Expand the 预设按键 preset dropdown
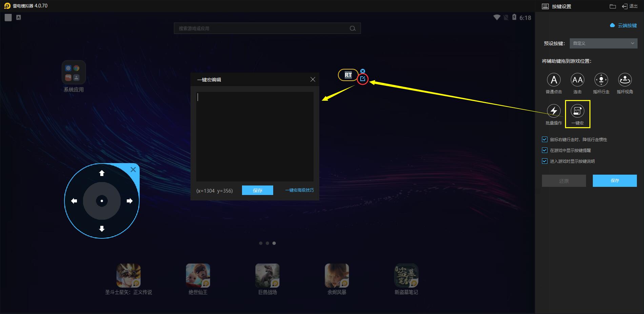This screenshot has width=644, height=314. coord(603,43)
